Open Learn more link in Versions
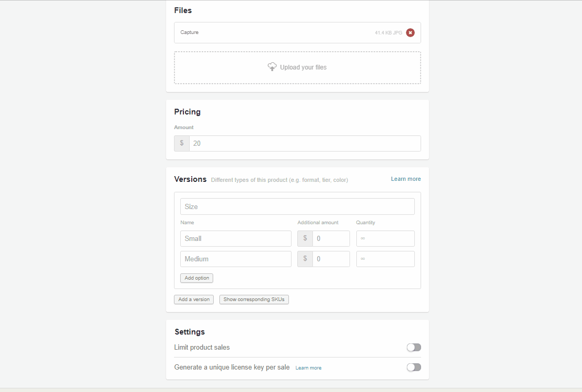 (405, 179)
